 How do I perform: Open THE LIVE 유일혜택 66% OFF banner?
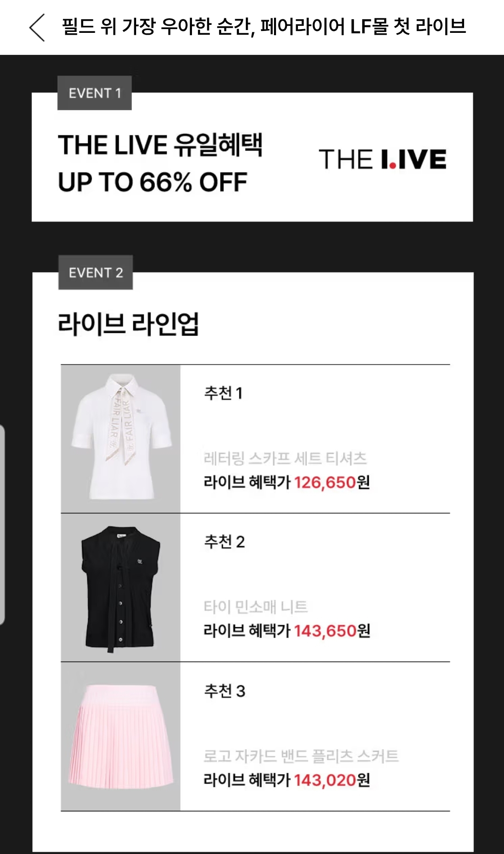pyautogui.click(x=160, y=163)
